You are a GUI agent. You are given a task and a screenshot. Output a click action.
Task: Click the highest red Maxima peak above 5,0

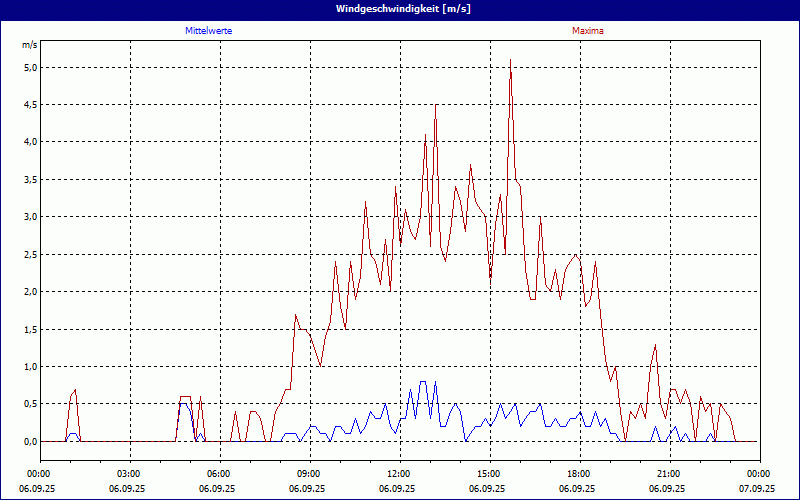[511, 60]
